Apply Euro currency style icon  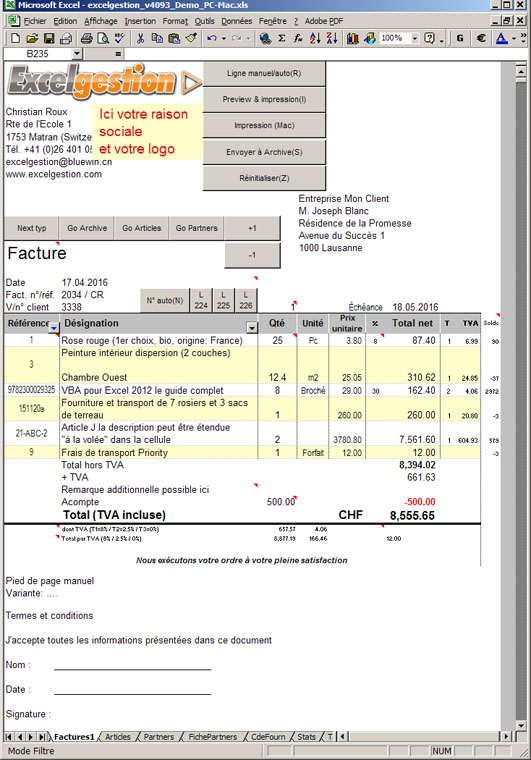click(481, 38)
